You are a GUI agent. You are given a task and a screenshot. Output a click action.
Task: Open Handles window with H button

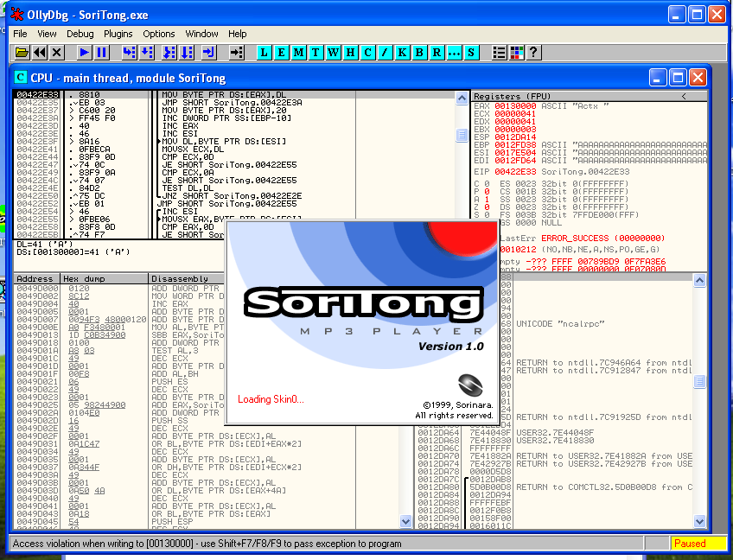pyautogui.click(x=350, y=53)
